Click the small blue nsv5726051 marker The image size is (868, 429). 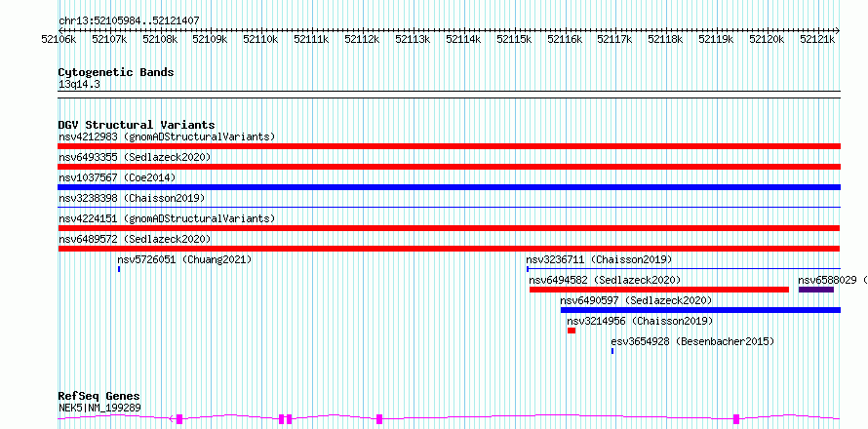(119, 269)
